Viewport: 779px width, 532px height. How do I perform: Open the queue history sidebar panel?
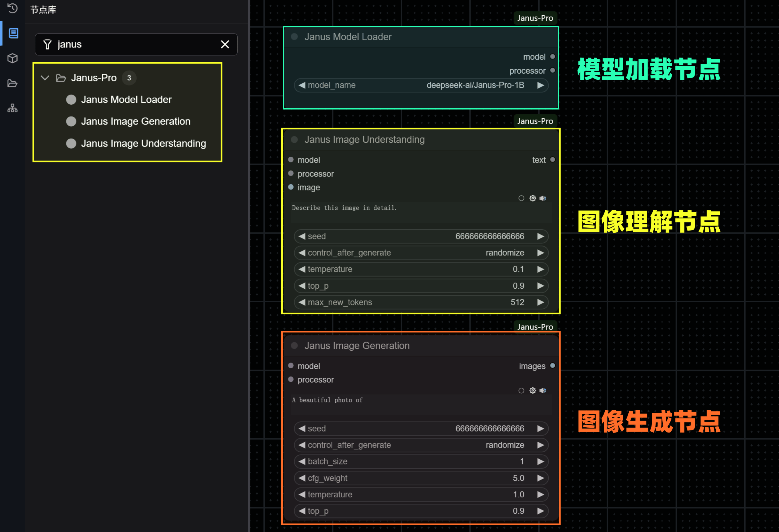(12, 8)
